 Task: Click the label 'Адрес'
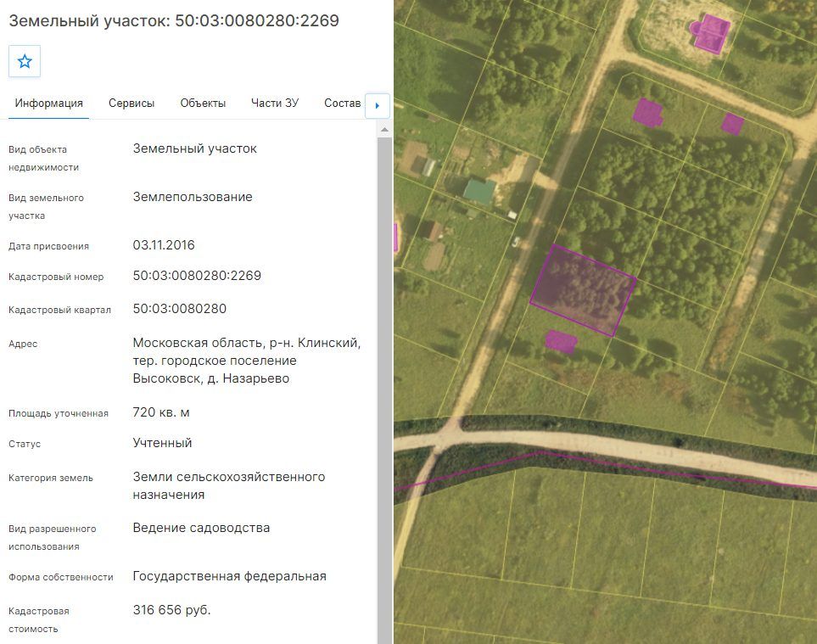(23, 344)
